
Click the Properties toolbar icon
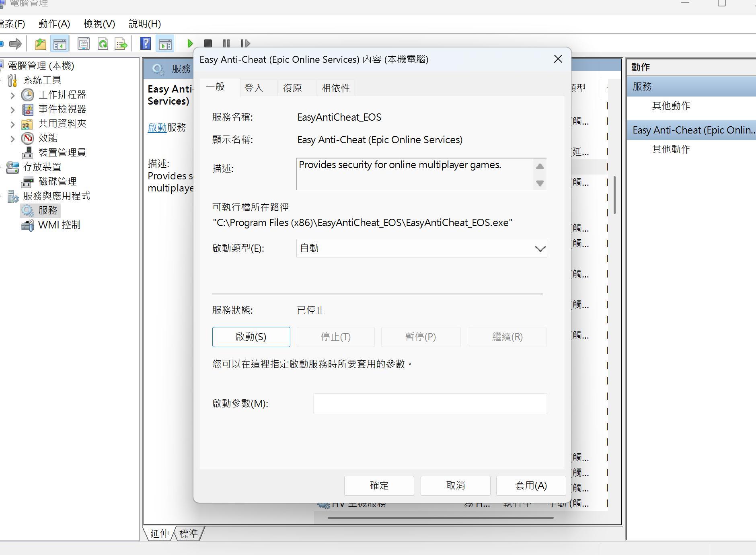coord(84,43)
